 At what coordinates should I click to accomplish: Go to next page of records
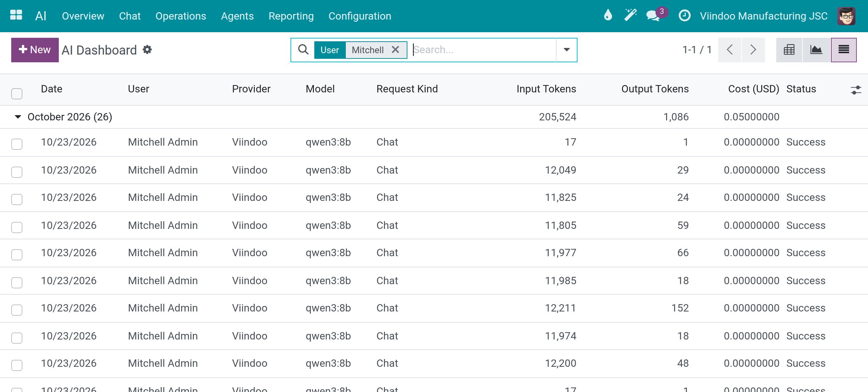754,50
